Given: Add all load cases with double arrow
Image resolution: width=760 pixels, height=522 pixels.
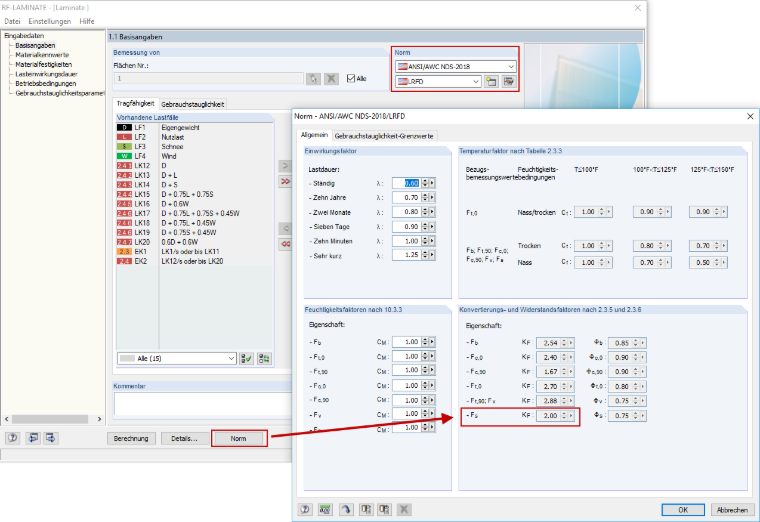Looking at the screenshot, I should (285, 181).
